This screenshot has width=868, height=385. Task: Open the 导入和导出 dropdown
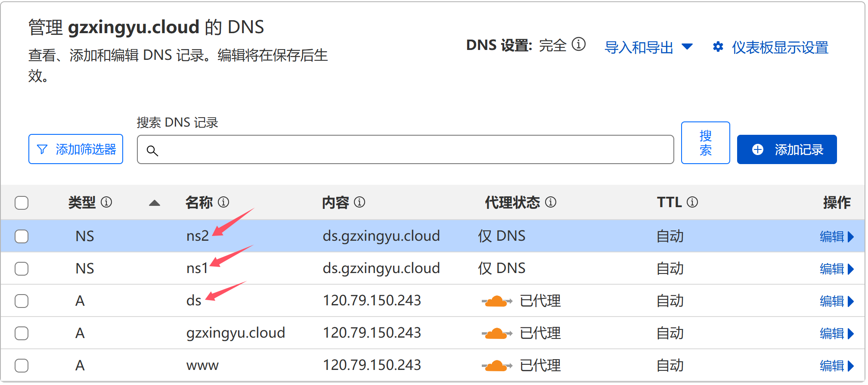tap(648, 47)
